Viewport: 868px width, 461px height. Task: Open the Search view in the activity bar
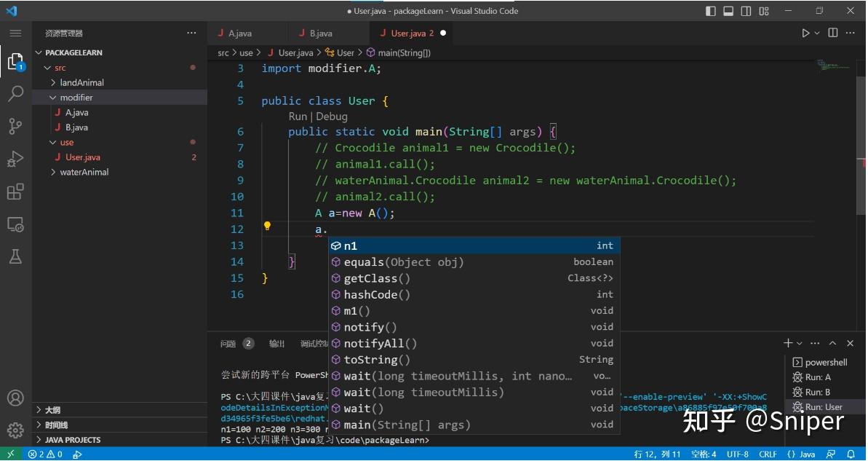point(15,94)
